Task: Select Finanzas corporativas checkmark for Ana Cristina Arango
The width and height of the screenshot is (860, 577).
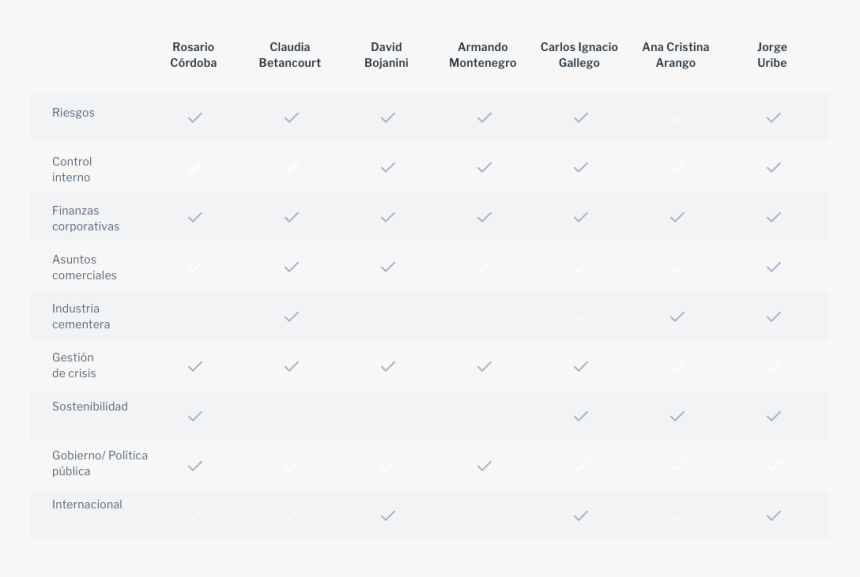Action: tap(677, 217)
